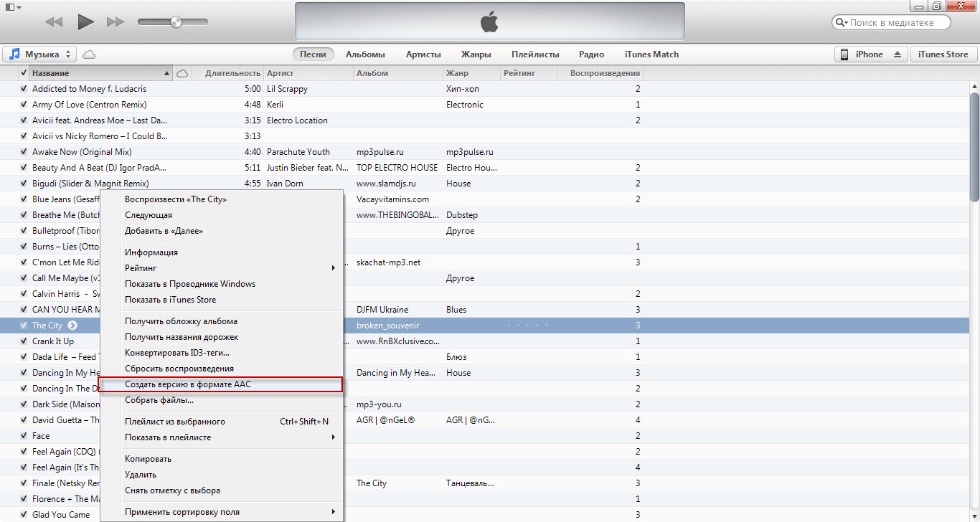Open the iPhone device button
Screen dimensions: 980x522
click(x=871, y=54)
